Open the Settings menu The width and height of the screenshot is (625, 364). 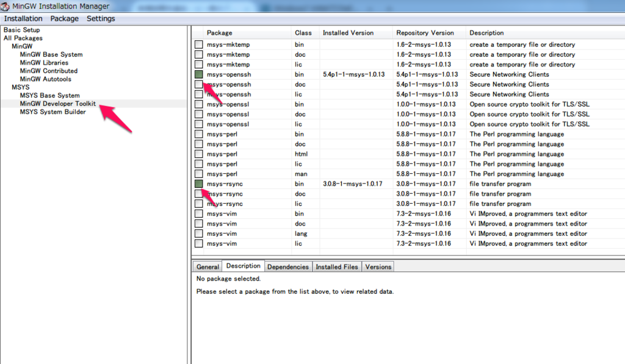tap(101, 19)
